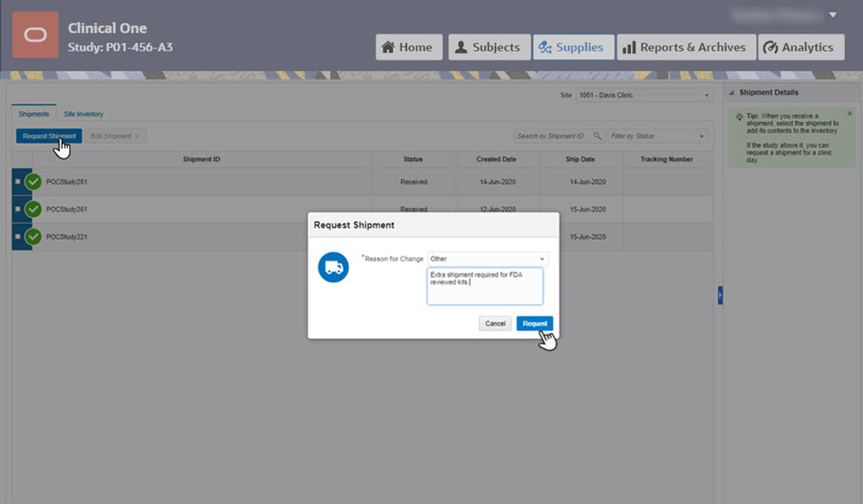Viewport: 863px width, 504px height.
Task: Click the Search by Shipment ID field
Action: (552, 135)
